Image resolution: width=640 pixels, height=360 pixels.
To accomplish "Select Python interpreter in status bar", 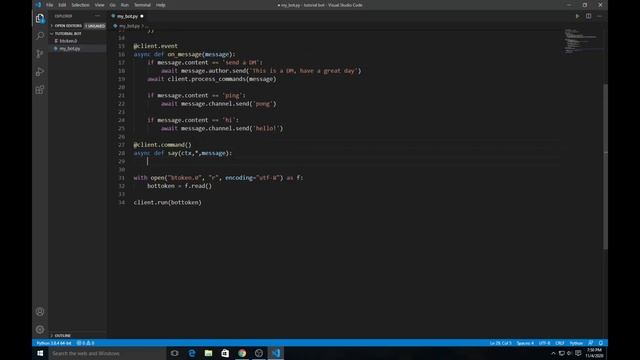I will (x=53, y=343).
